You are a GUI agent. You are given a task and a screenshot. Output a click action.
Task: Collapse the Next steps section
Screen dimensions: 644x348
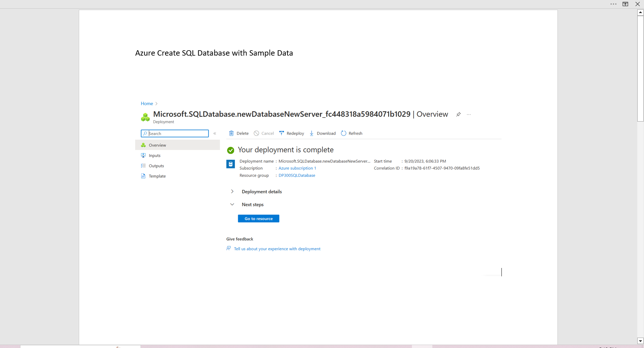coord(232,204)
